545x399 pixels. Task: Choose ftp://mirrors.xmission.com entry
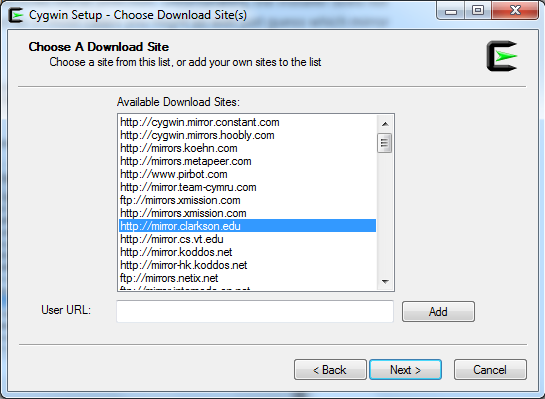pyautogui.click(x=247, y=200)
